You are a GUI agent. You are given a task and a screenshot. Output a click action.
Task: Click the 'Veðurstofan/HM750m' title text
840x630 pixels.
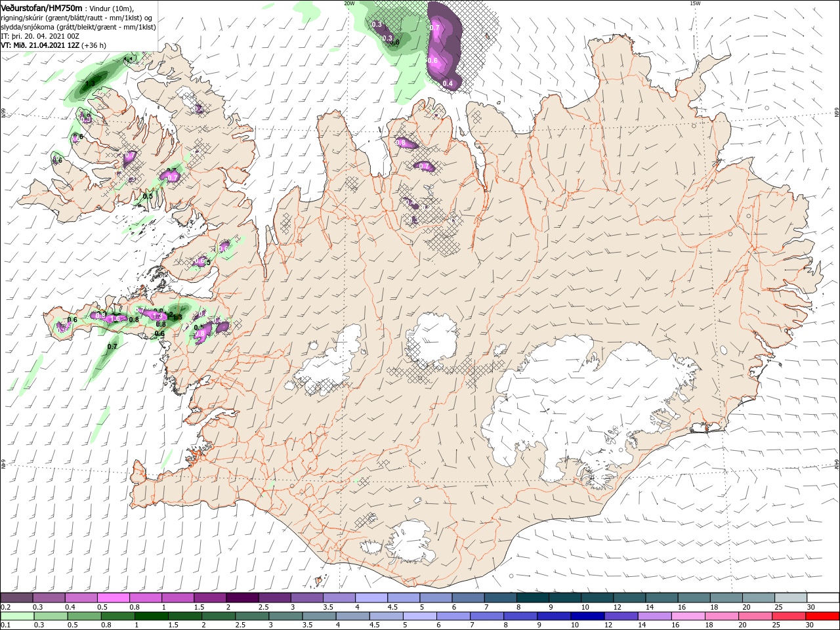click(x=41, y=7)
